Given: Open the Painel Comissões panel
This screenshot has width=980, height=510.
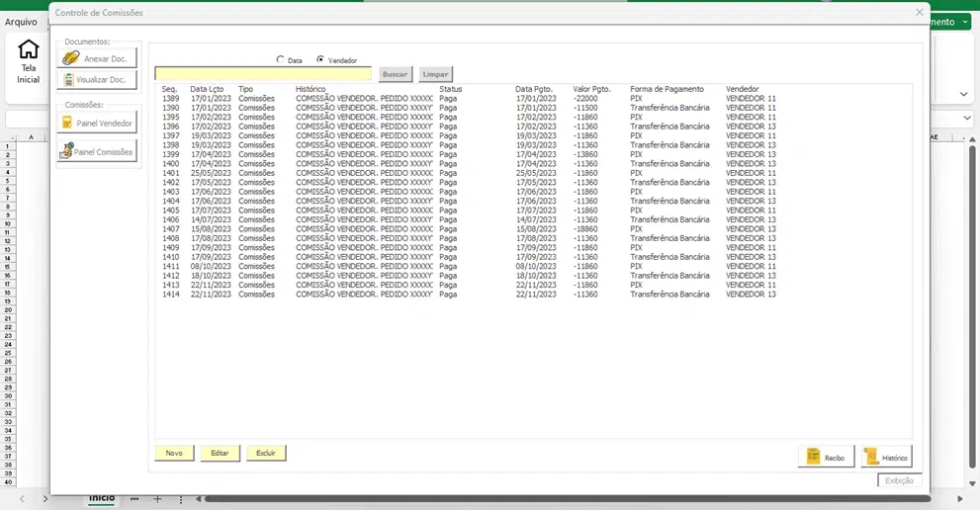Looking at the screenshot, I should pos(97,151).
